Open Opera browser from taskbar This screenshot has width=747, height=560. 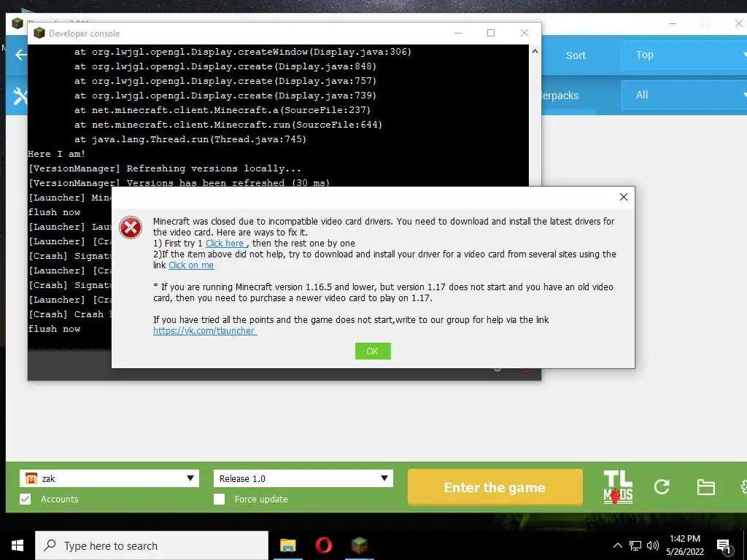point(323,545)
